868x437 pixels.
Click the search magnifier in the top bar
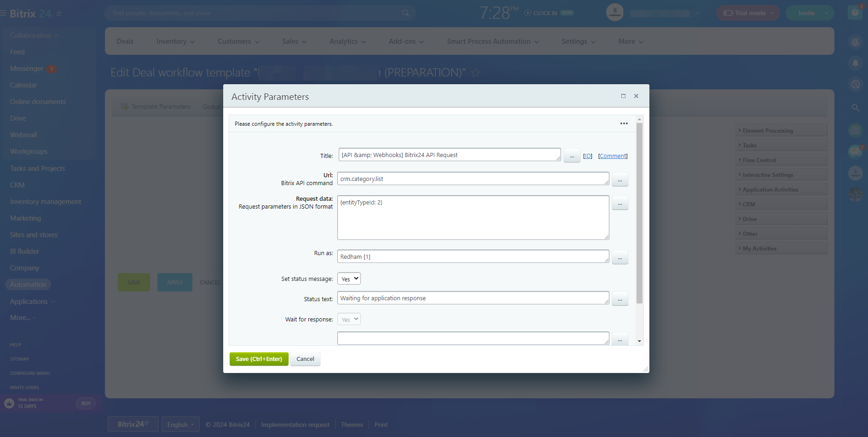click(x=405, y=13)
